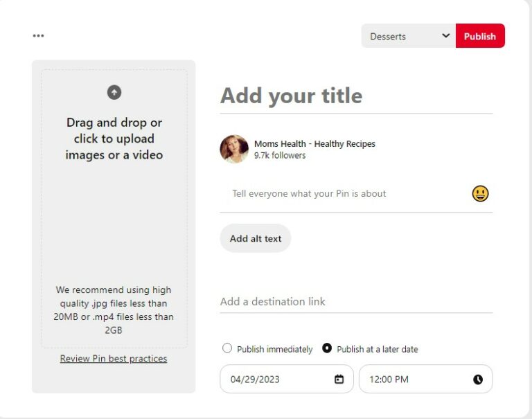532x419 pixels.
Task: Click Moms Health - Healthy Recipes name
Action: [x=314, y=144]
